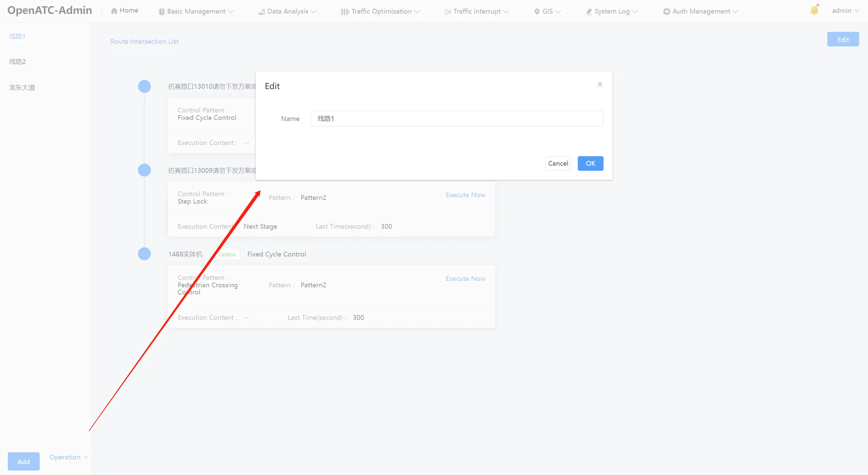Click the OpenATC-Admin logo title
Image resolution: width=868 pixels, height=475 pixels.
[50, 10]
